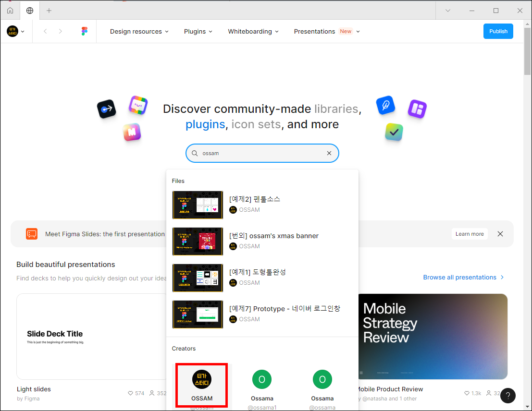The height and width of the screenshot is (411, 532).
Task: Expand the Presentations menu
Action: [x=327, y=31]
